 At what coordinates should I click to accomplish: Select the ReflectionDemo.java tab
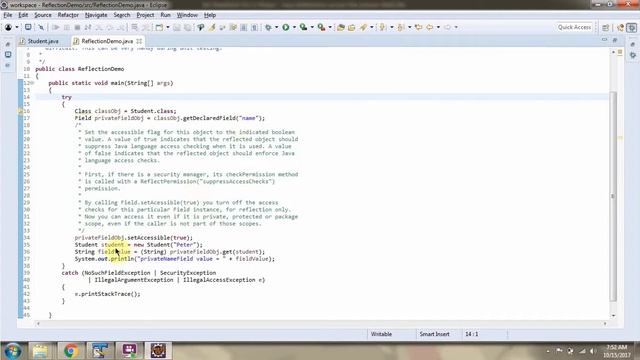pyautogui.click(x=107, y=41)
